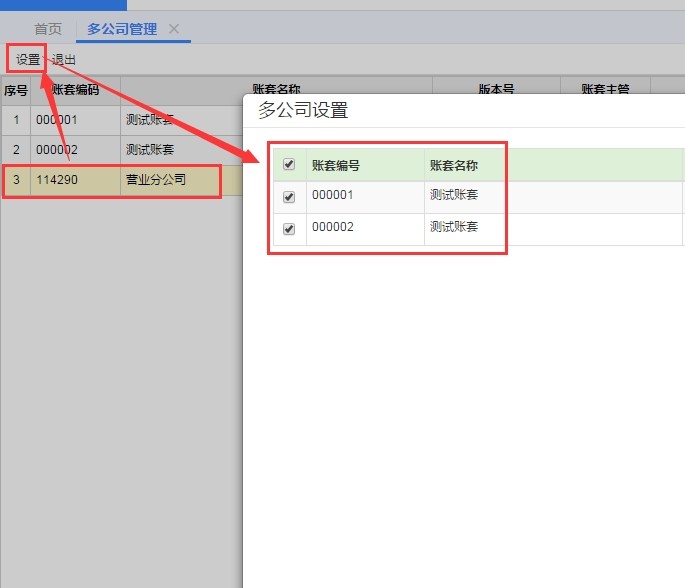Close the 多公司管理 tab

coord(174,29)
